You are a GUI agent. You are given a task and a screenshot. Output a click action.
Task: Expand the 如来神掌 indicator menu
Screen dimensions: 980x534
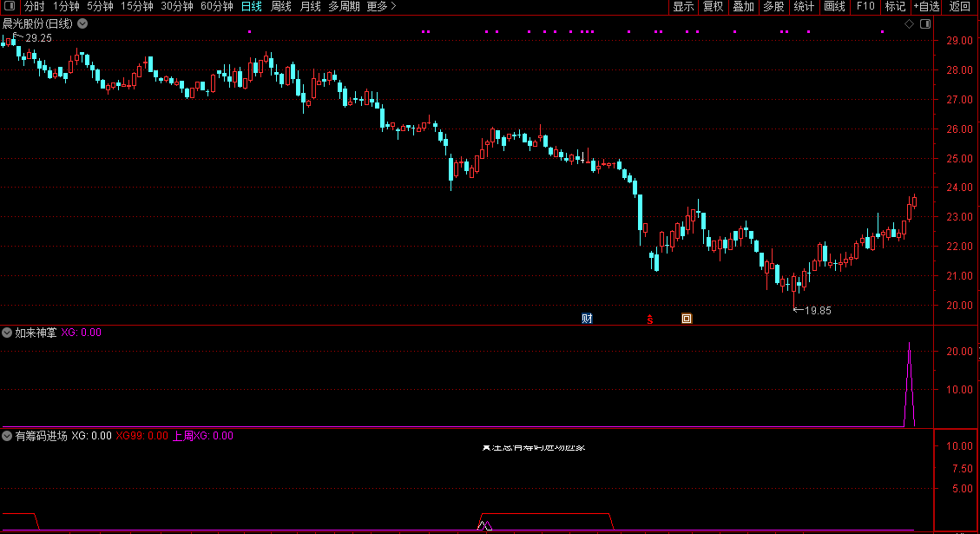pos(7,333)
